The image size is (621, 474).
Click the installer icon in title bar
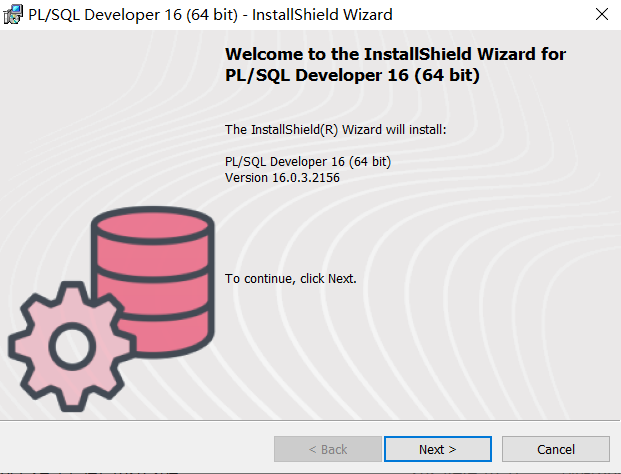pyautogui.click(x=13, y=15)
